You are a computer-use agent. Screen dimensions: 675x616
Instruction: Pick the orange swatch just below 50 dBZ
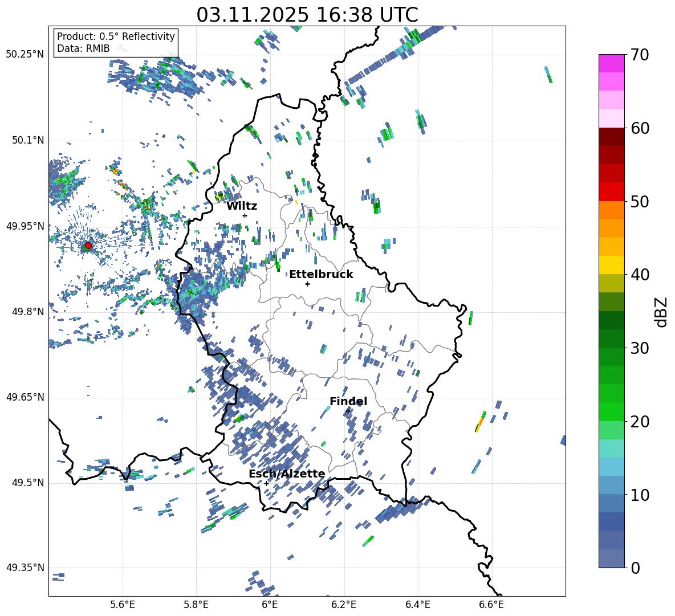tap(612, 210)
